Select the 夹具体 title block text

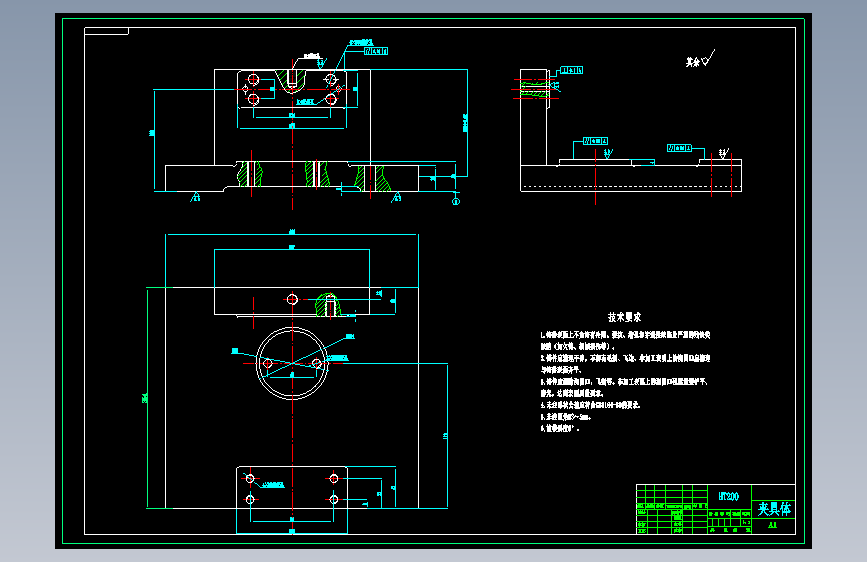774,509
